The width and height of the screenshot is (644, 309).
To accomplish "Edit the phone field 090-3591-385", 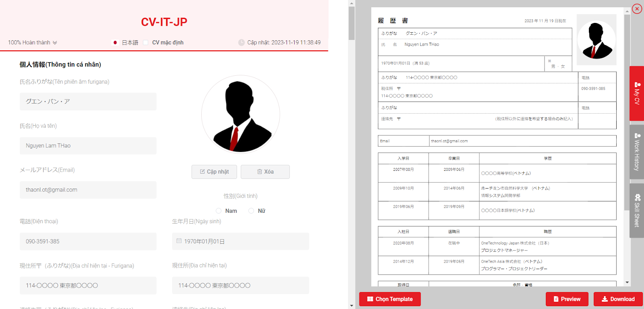I will [x=88, y=241].
